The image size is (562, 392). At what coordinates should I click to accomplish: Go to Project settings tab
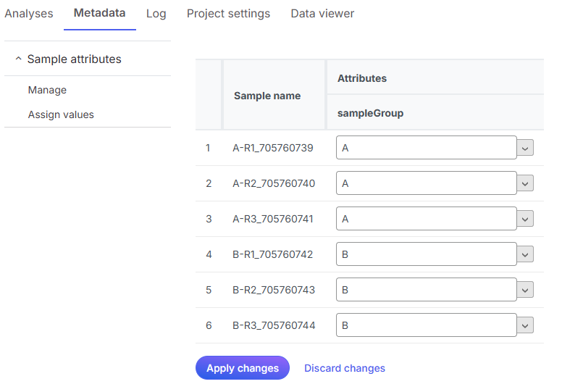[228, 14]
